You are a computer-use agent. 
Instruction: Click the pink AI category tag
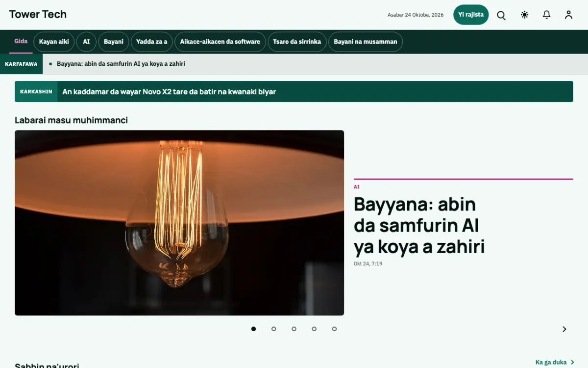point(357,187)
